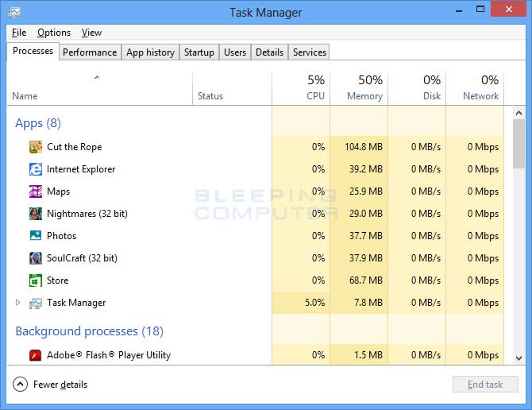
Task: Open the View menu
Action: (91, 33)
